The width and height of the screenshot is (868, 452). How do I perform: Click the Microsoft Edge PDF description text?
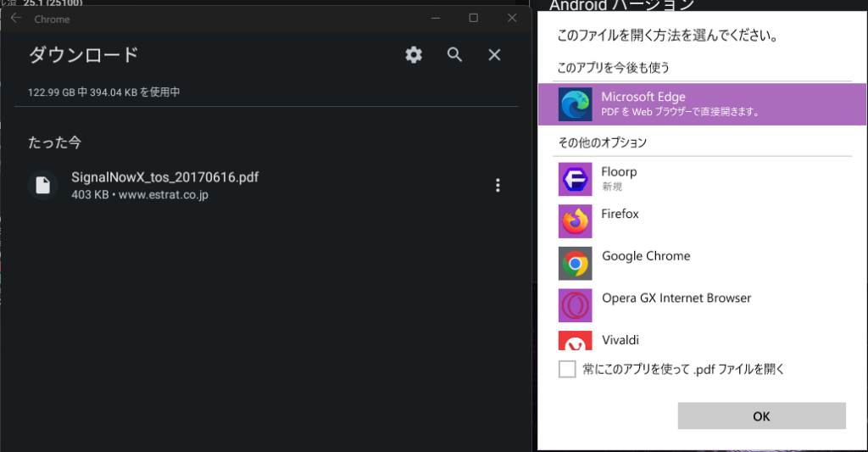pos(681,112)
